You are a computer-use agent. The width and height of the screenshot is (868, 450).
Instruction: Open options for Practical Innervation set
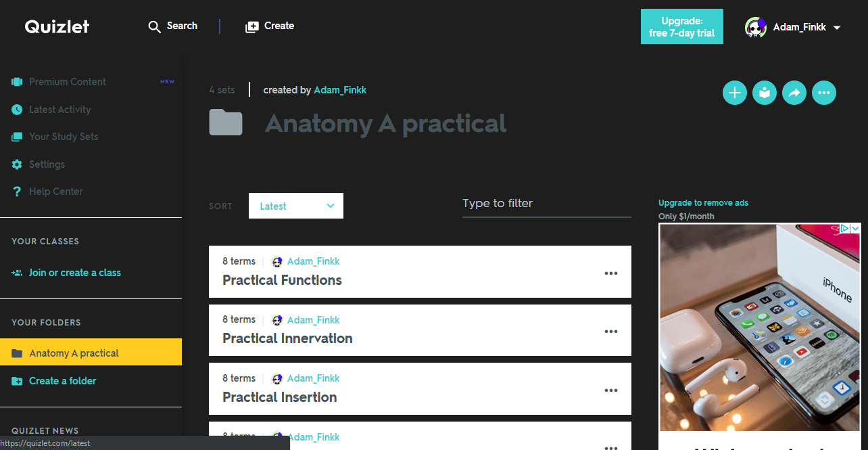(x=610, y=331)
